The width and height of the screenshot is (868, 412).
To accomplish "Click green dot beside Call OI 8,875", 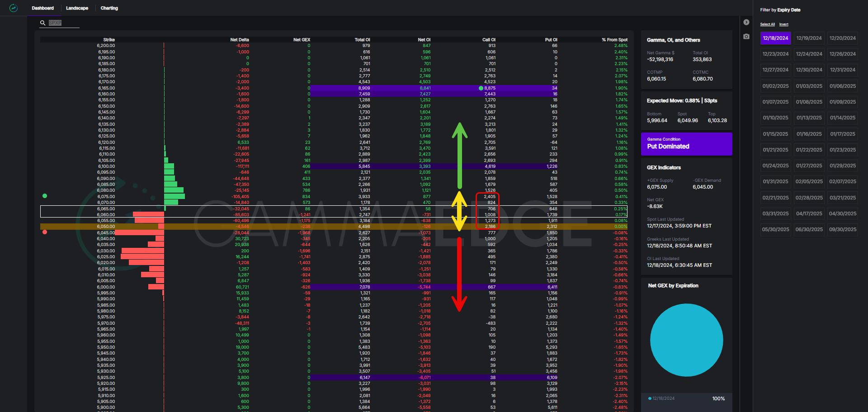I will (481, 88).
